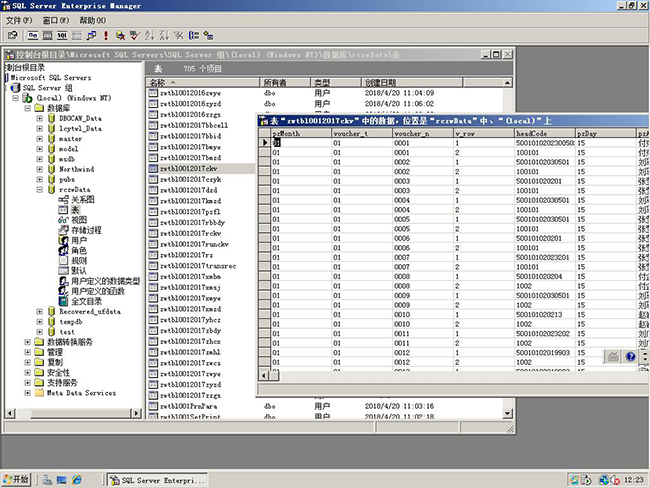
Task: Select the 关系图 diagrams node
Action: coord(83,199)
